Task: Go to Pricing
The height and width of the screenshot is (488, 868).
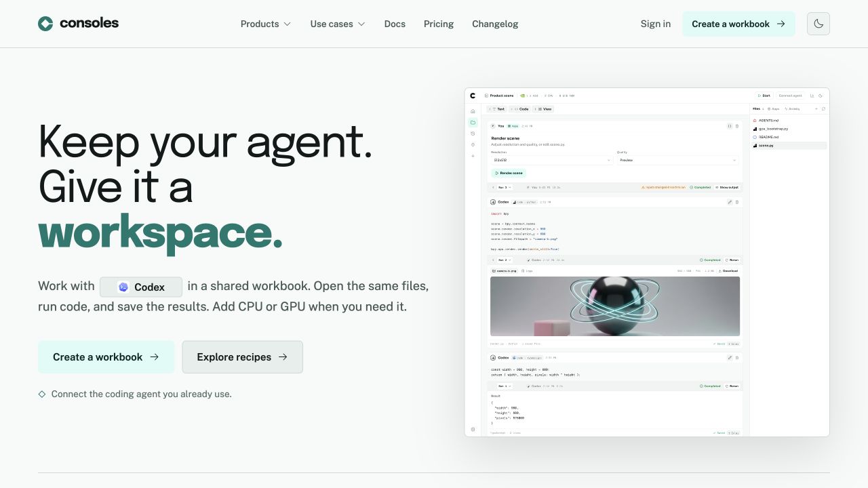Action: click(439, 24)
